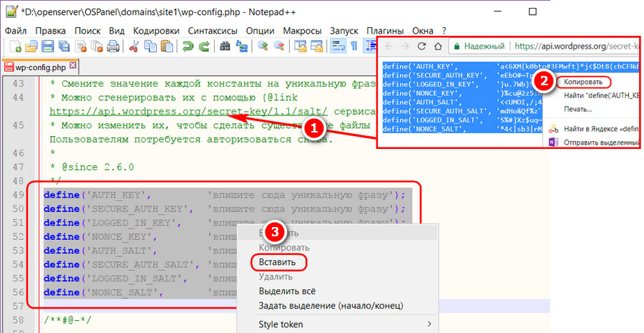644x333 pixels.
Task: Click define('NONCE_SALT' on line 56
Action: click(x=104, y=292)
